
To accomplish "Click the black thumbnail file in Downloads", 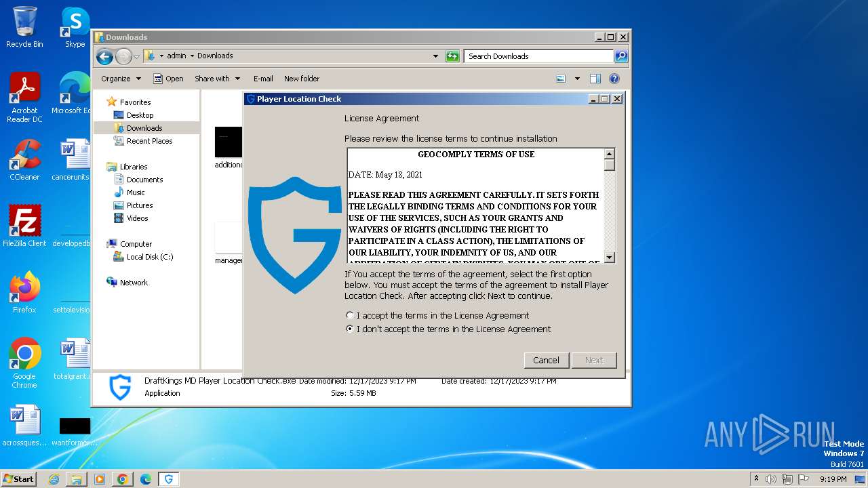I will click(229, 142).
